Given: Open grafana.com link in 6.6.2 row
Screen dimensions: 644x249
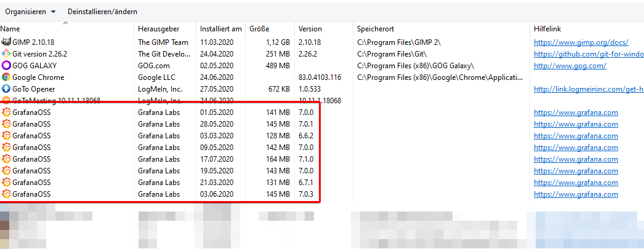Looking at the screenshot, I should (x=576, y=136).
